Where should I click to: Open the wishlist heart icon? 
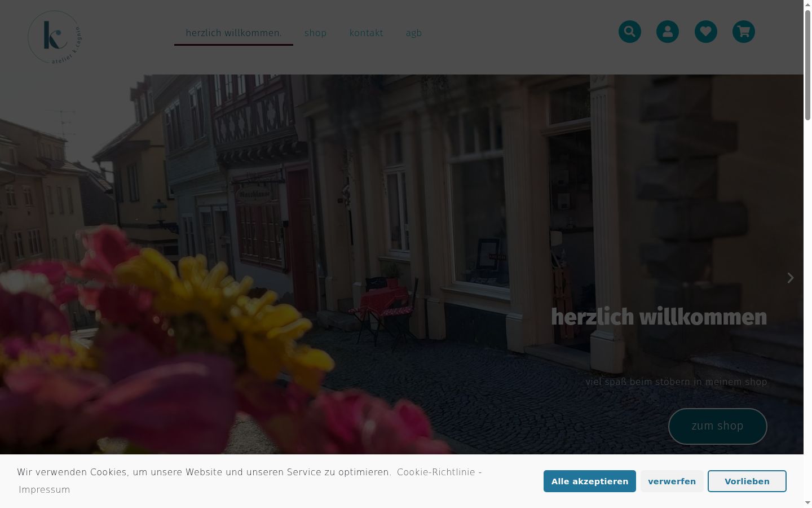[x=706, y=32]
